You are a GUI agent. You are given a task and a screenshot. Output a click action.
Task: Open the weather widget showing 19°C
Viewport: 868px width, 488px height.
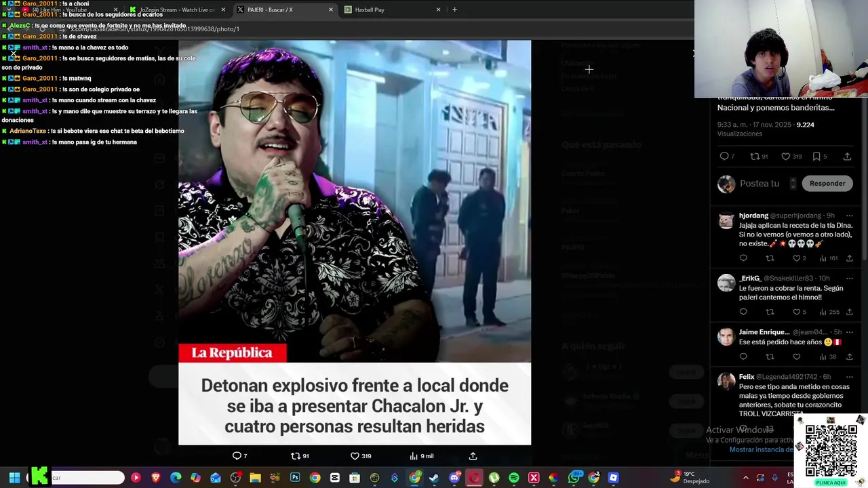click(x=690, y=477)
